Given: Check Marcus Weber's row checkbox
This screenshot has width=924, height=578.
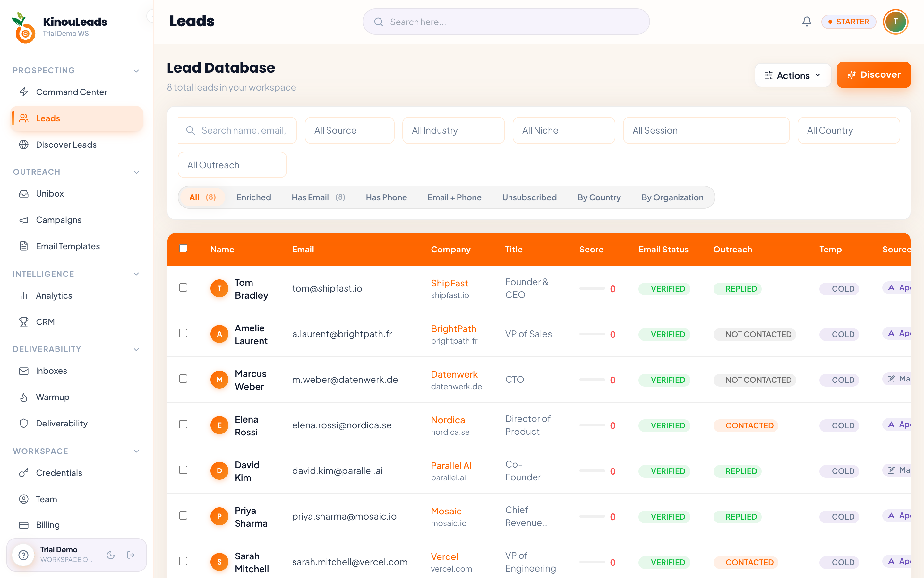Looking at the screenshot, I should pos(183,379).
